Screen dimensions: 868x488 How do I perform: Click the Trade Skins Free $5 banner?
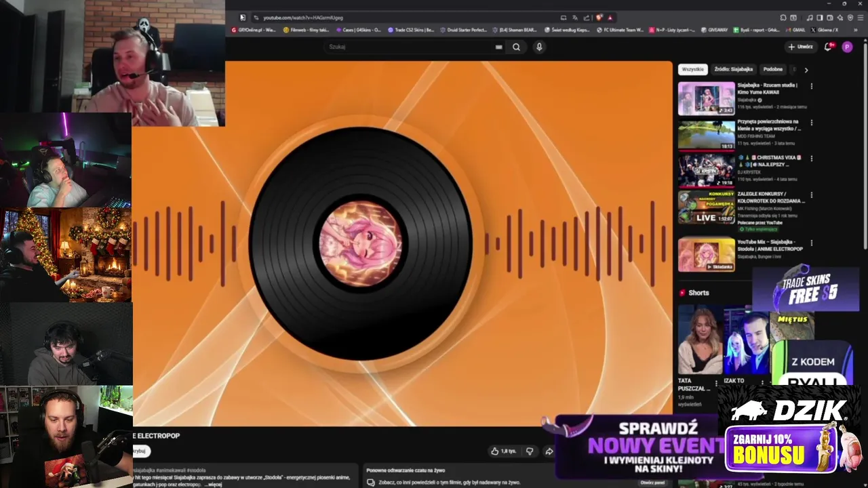807,290
